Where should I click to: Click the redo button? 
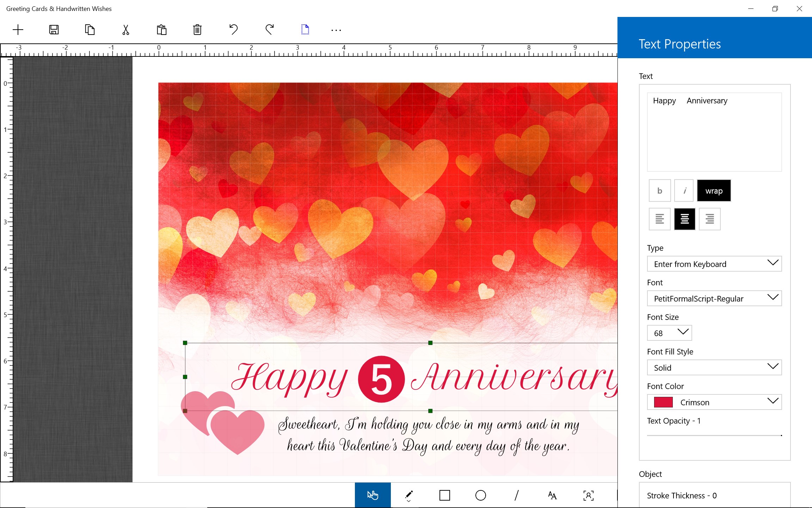269,30
